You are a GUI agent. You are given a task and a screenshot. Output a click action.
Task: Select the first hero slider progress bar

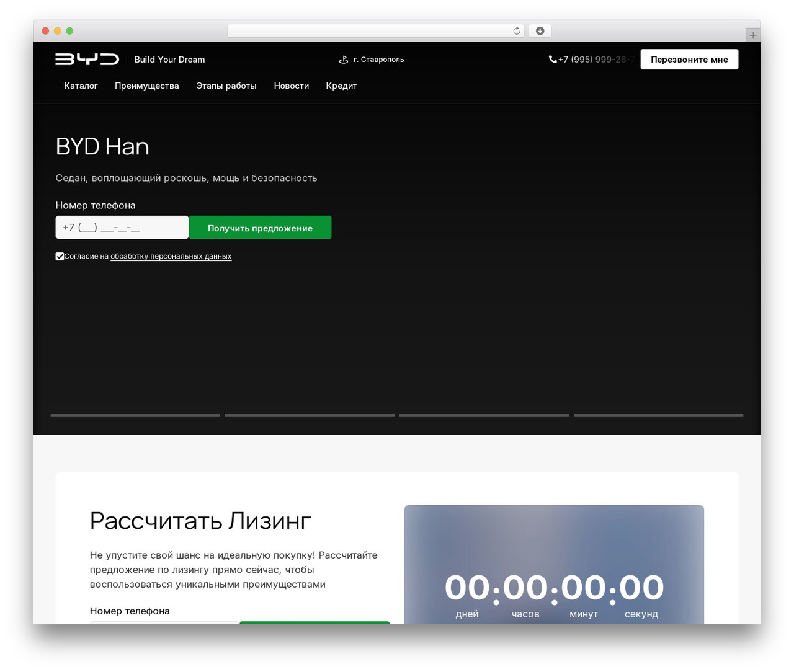tap(135, 415)
